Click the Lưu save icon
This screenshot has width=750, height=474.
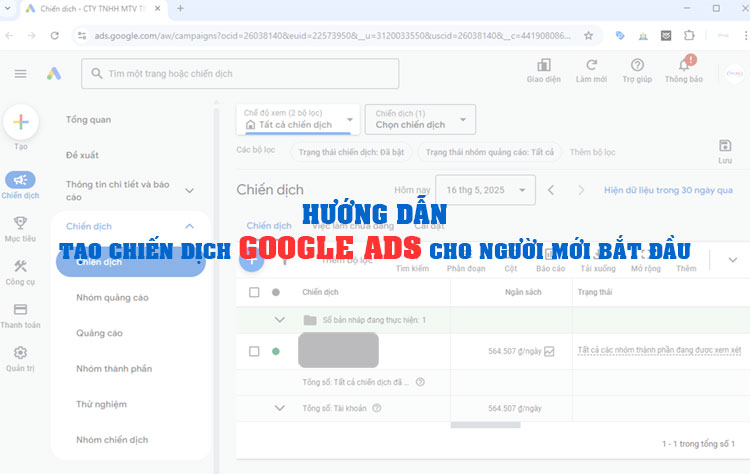pyautogui.click(x=725, y=145)
